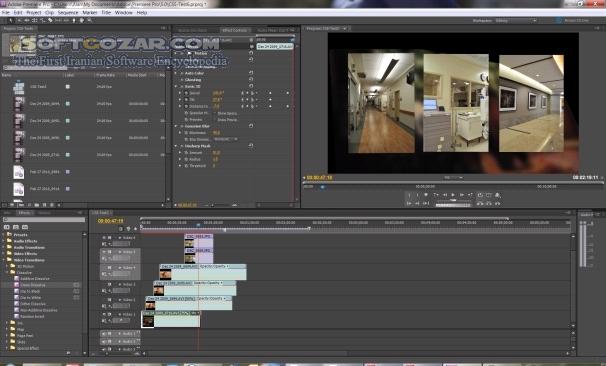Click the Swivel value in Basic 3D

coord(218,93)
